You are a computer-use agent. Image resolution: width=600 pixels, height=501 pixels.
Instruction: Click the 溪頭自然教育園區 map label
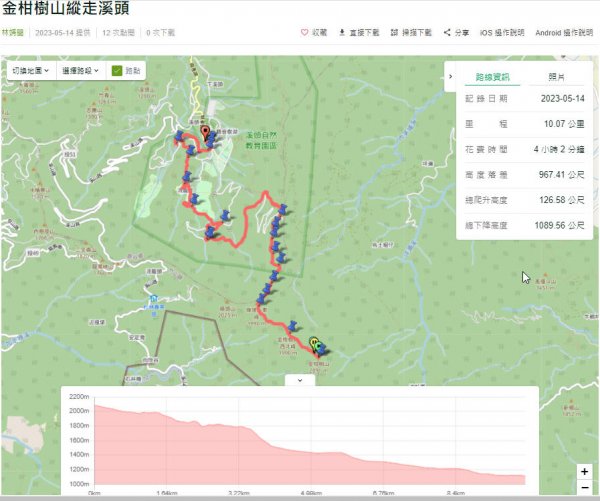(x=262, y=140)
